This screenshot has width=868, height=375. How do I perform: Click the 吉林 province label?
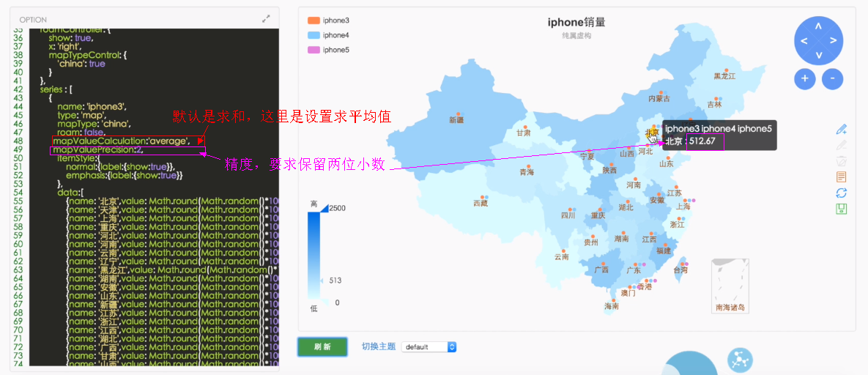[715, 104]
